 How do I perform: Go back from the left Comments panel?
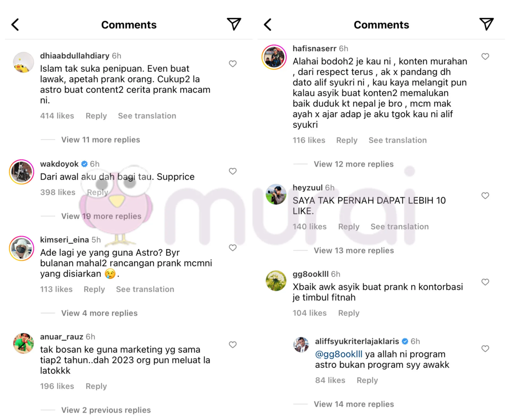(15, 25)
